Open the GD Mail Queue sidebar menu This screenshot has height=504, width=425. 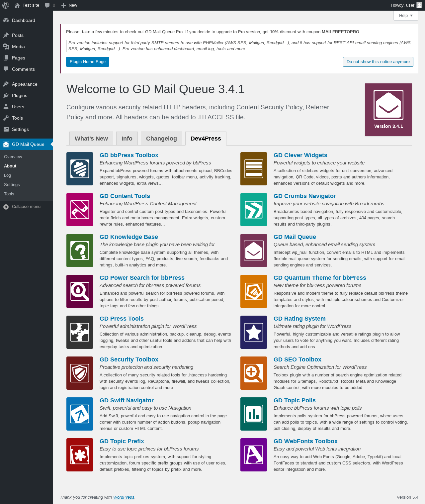27,144
